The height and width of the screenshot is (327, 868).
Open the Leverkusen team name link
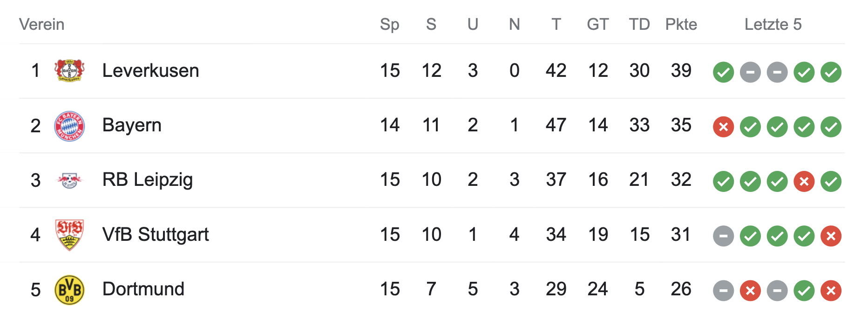click(x=150, y=71)
